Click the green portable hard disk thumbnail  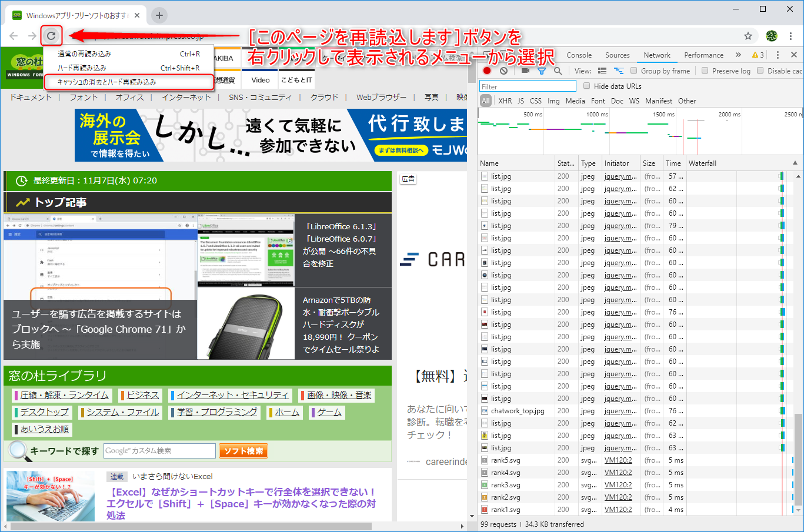click(246, 323)
